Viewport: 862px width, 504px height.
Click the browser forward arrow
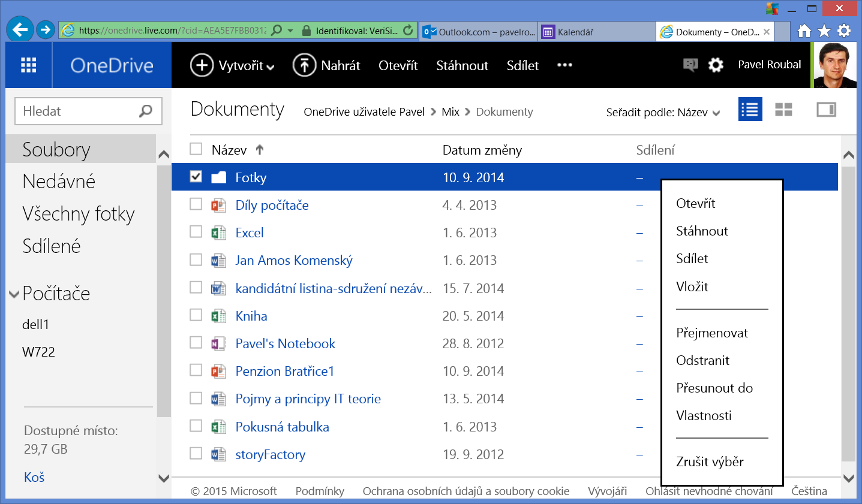click(46, 29)
